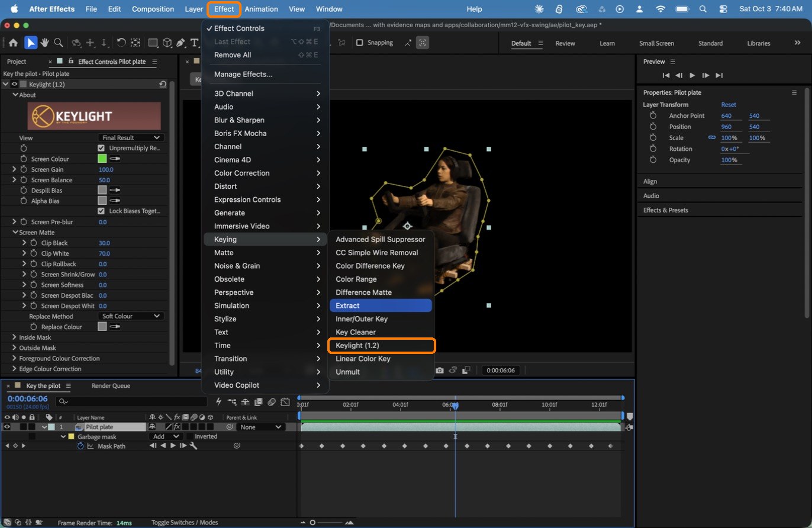The width and height of the screenshot is (812, 528).
Task: Select the Review workspace
Action: pos(565,43)
